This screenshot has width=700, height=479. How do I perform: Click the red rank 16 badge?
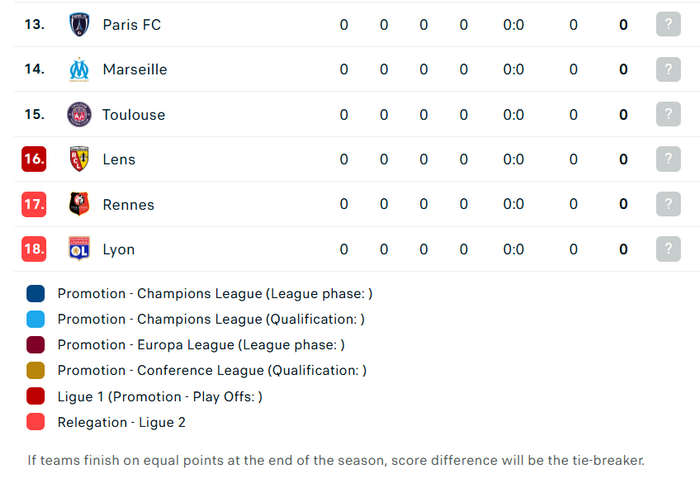click(x=34, y=159)
